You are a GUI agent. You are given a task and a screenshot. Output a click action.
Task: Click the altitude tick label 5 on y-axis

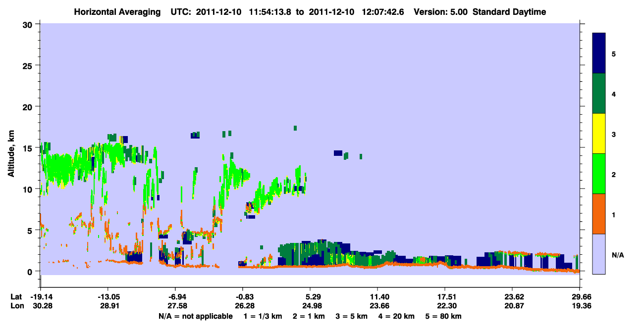point(31,230)
